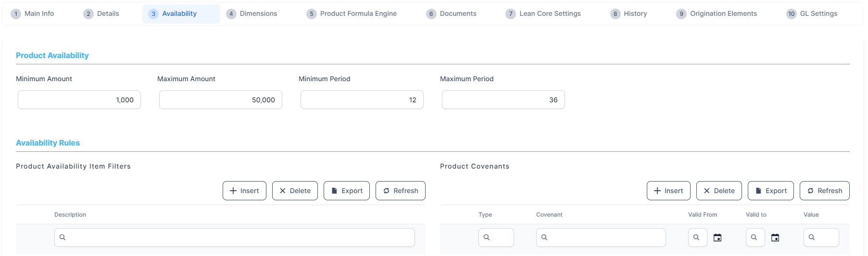Export the Product Covenants table

(770, 191)
